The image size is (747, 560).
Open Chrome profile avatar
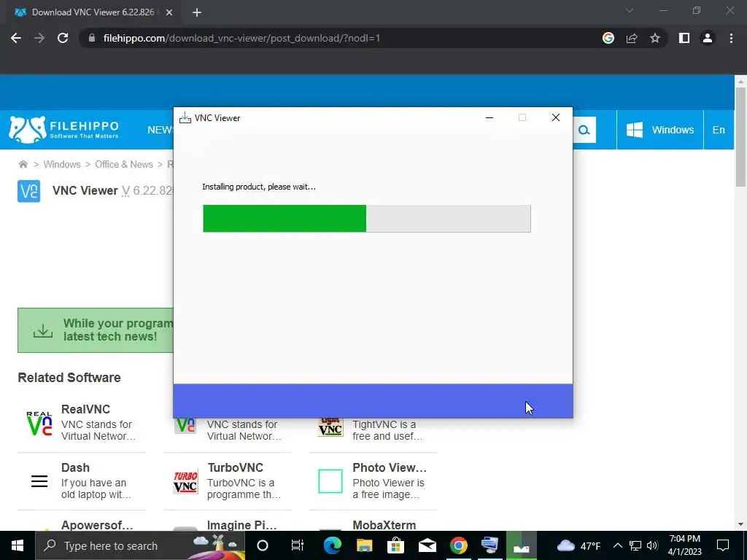click(708, 38)
